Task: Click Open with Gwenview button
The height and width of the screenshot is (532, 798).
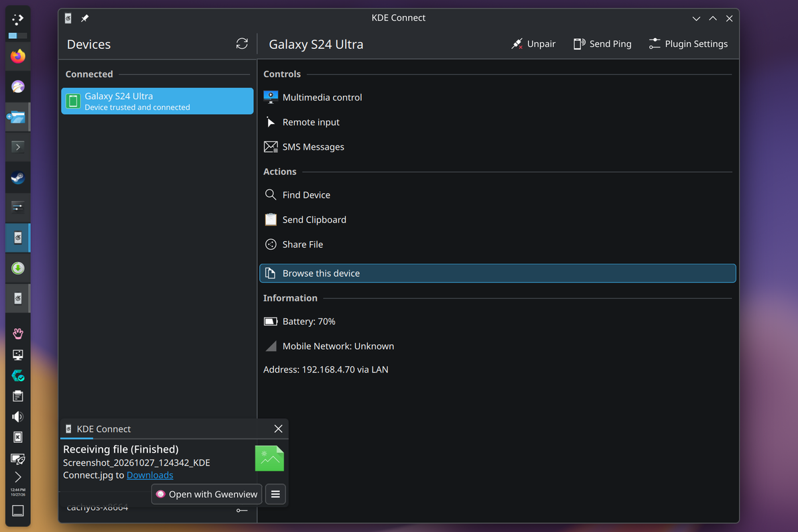Action: pos(206,494)
